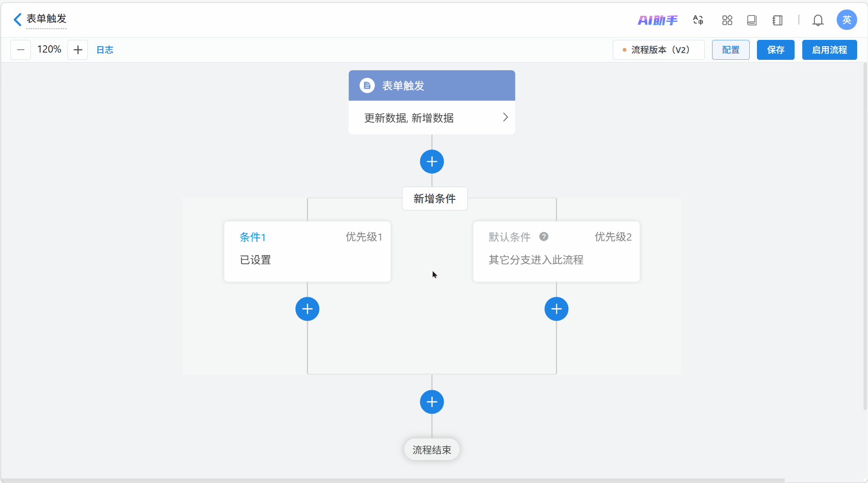Click the 保存 save button
The height and width of the screenshot is (483, 868).
coord(775,50)
